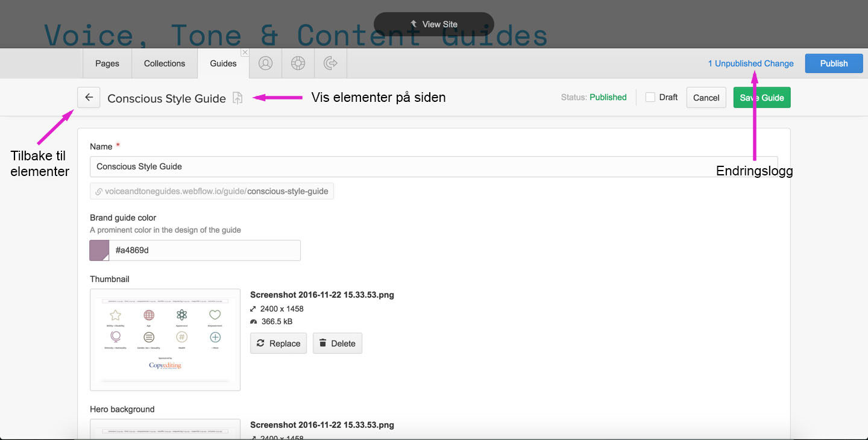Viewport: 868px width, 440px height.
Task: Click the Cancel button
Action: pos(706,98)
